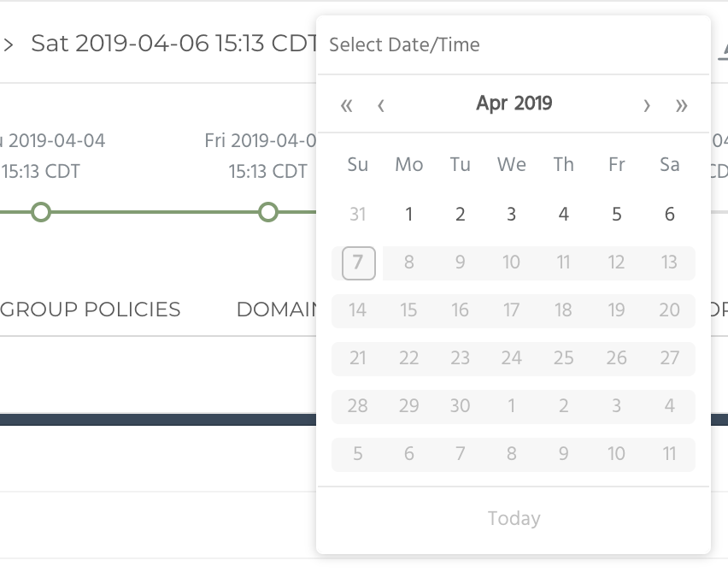The height and width of the screenshot is (578, 728).
Task: Open the Apr 2019 month selector
Action: tap(514, 104)
